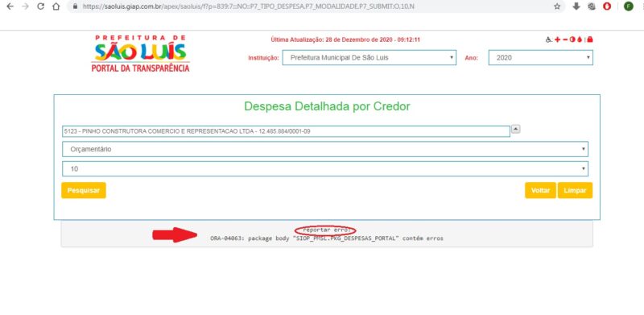Click the browser address bar URL
Image resolution: width=644 pixels, height=315 pixels.
tap(248, 6)
